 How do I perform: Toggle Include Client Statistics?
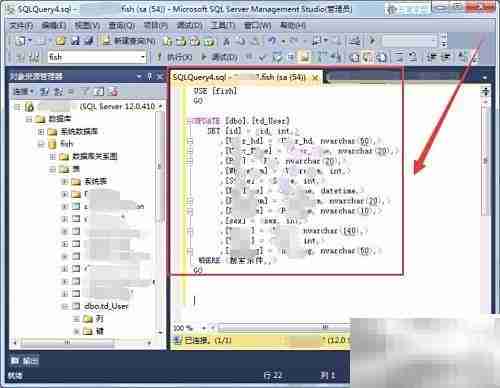(335, 57)
